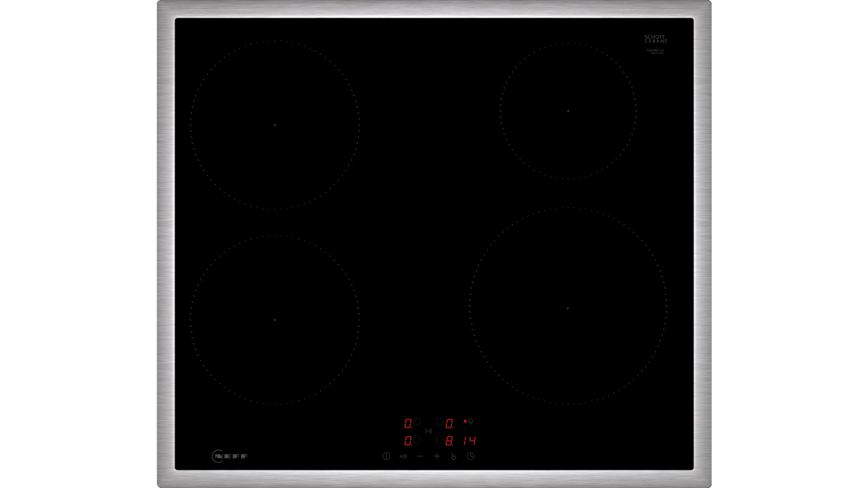Select the front-right zone dotted-circle selector

pos(440,440)
